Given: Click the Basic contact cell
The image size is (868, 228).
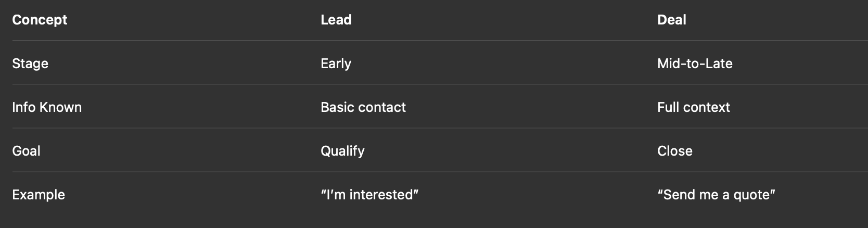Looking at the screenshot, I should pos(363,107).
